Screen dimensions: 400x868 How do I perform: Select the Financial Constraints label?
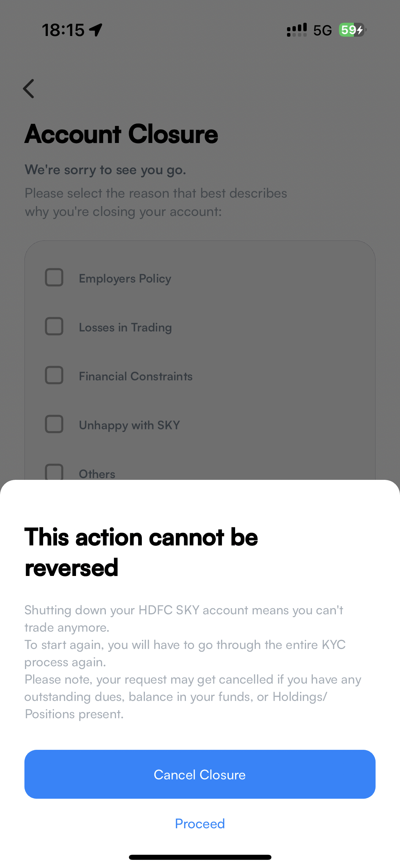pos(136,376)
